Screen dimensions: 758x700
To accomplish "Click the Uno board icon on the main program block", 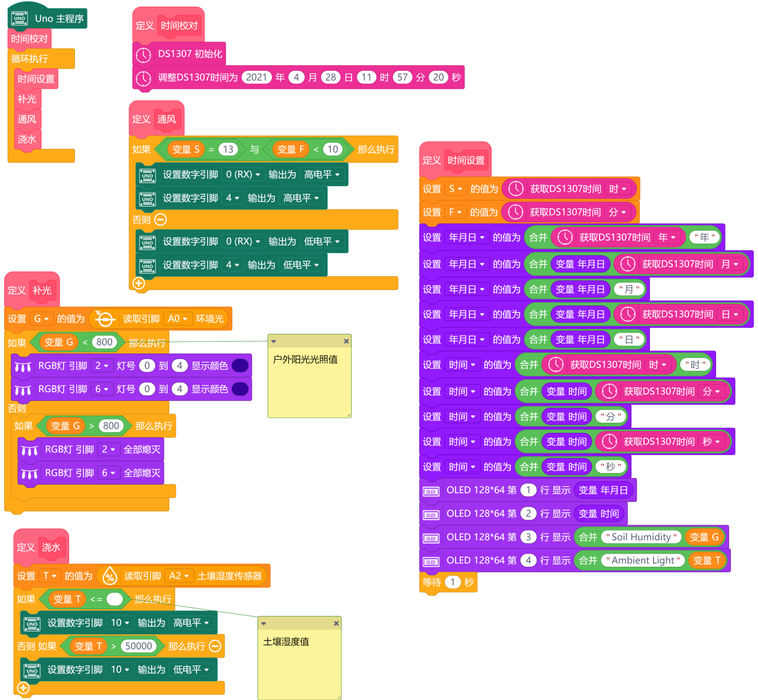I will [x=20, y=19].
